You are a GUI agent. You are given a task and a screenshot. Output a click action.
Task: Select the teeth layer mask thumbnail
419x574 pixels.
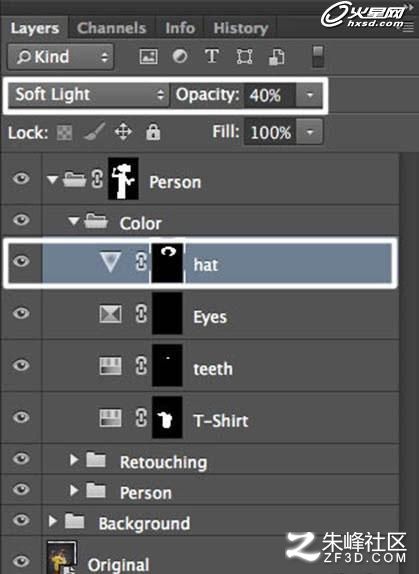click(167, 365)
